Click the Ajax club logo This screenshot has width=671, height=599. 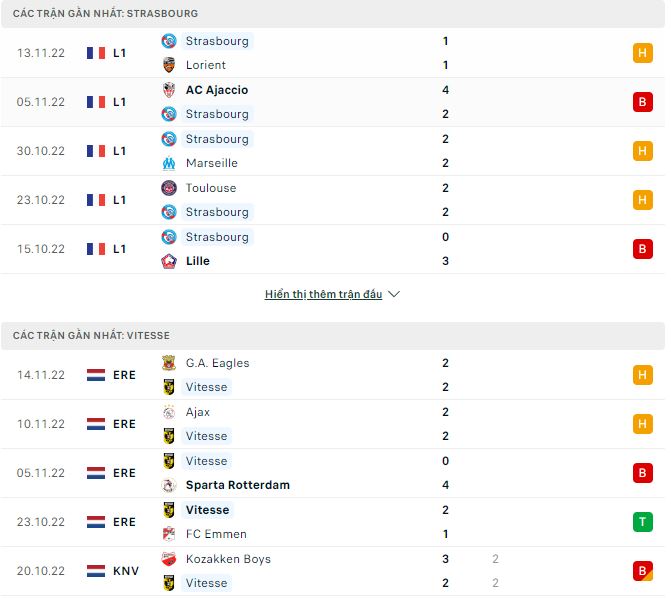tap(169, 412)
